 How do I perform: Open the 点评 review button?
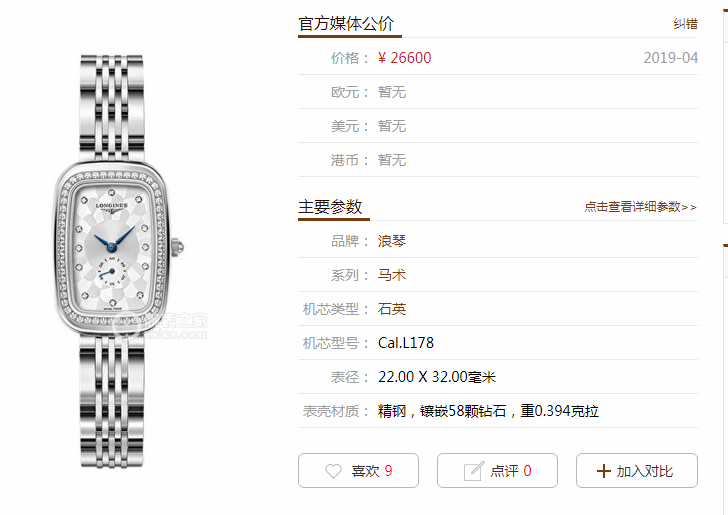(497, 470)
